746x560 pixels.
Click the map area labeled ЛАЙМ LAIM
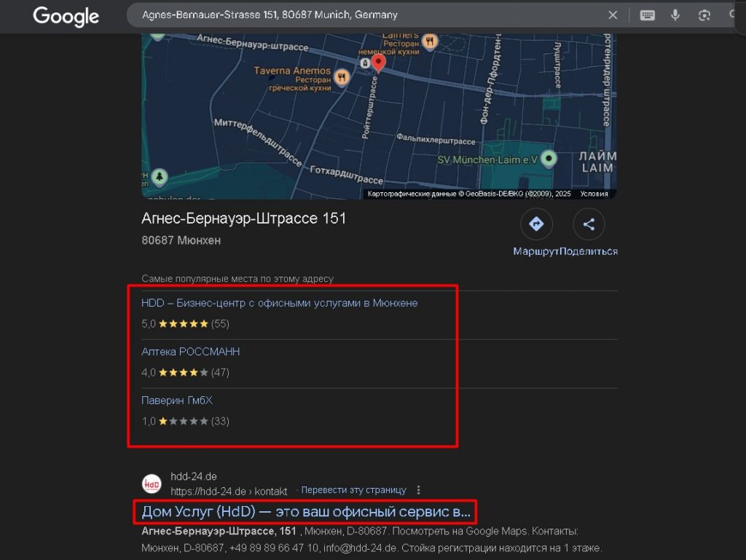pos(597,162)
